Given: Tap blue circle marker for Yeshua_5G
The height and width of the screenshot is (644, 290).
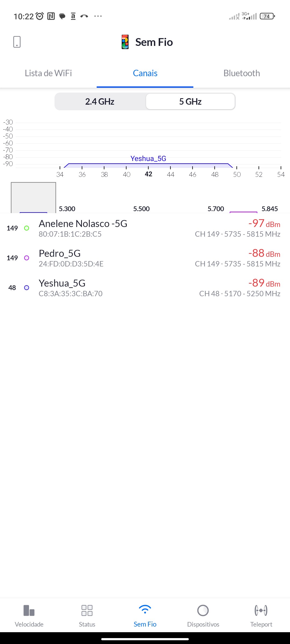Looking at the screenshot, I should 27,288.
